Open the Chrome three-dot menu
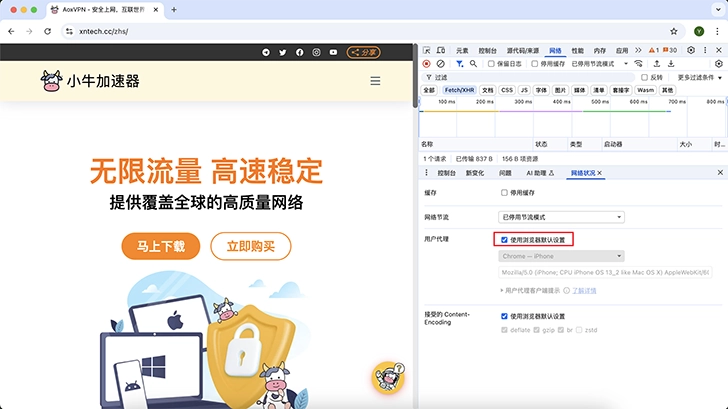 717,31
